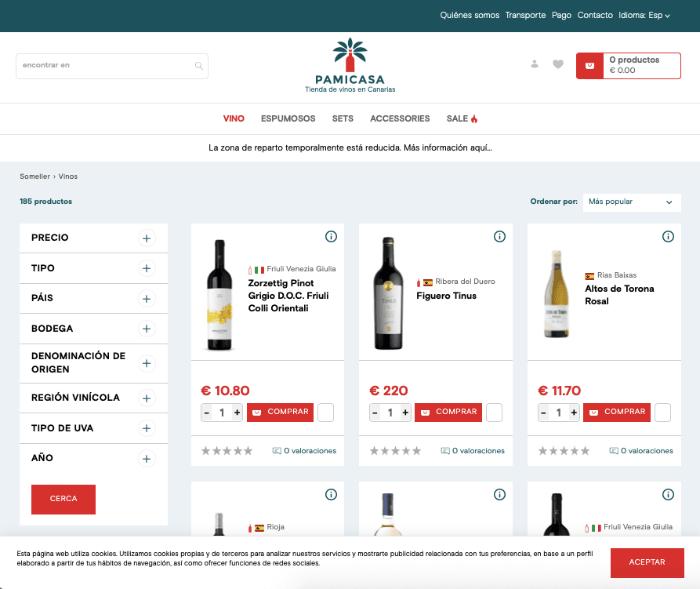The image size is (700, 589).
Task: Open the user account icon
Action: (x=535, y=64)
